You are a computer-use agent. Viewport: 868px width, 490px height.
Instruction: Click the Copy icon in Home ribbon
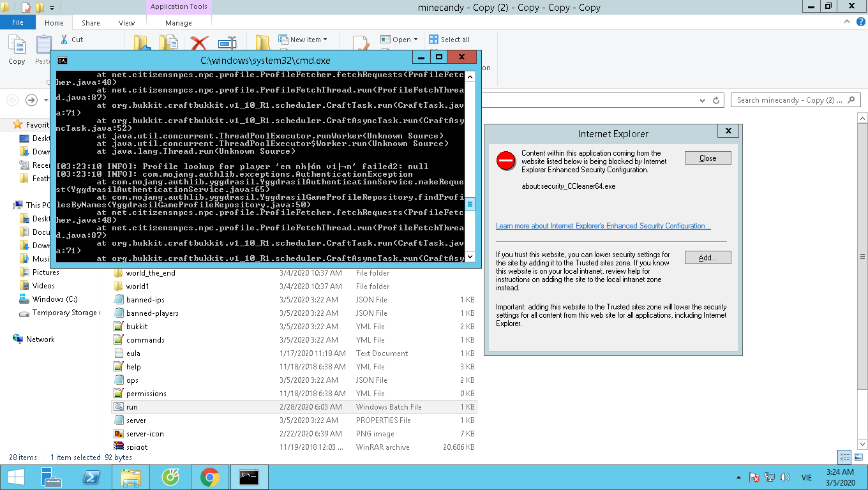coord(17,50)
